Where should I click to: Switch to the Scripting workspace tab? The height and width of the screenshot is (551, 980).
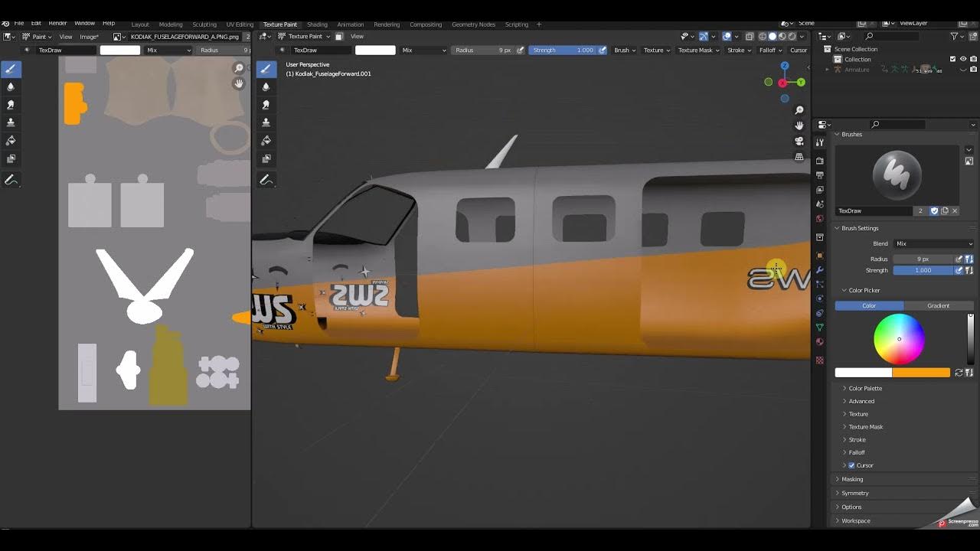click(x=517, y=24)
